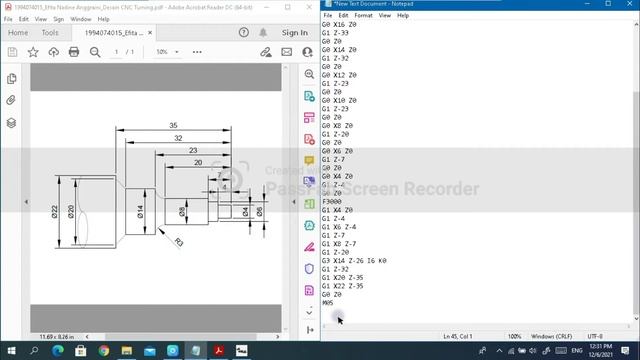The image size is (640, 360).
Task: Open Acrobat help question mark icon
Action: point(244,33)
